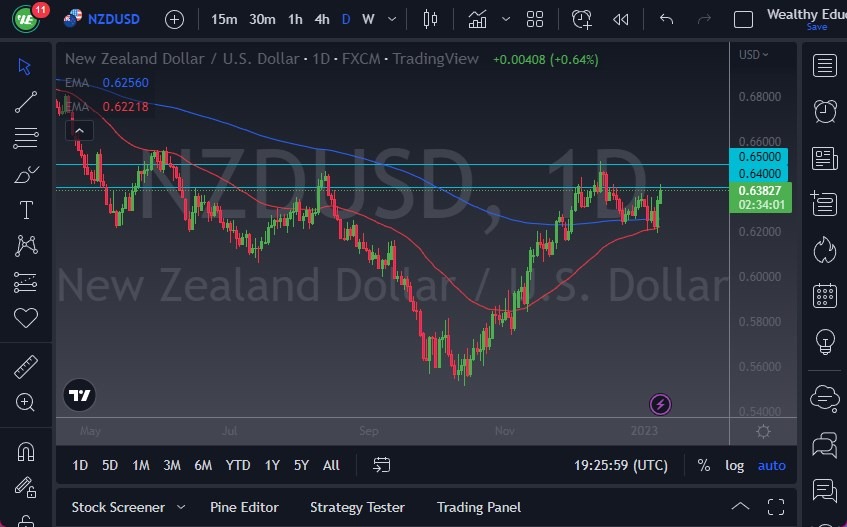The height and width of the screenshot is (527, 847).
Task: Toggle stay in drawing mode pencil-lock
Action: click(25, 487)
